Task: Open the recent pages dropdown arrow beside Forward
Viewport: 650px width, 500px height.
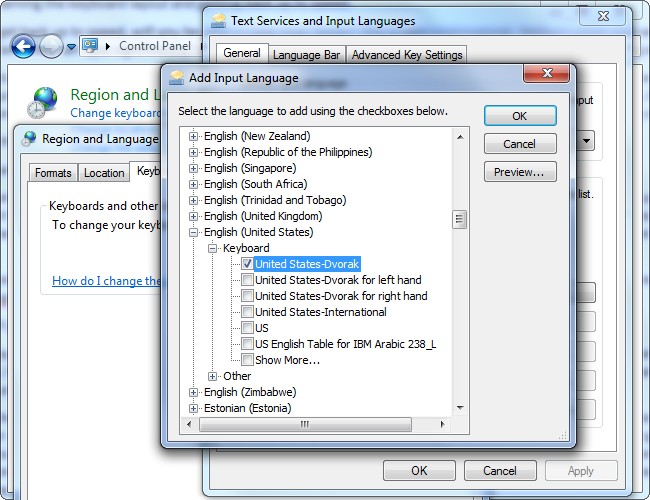Action: (x=71, y=47)
